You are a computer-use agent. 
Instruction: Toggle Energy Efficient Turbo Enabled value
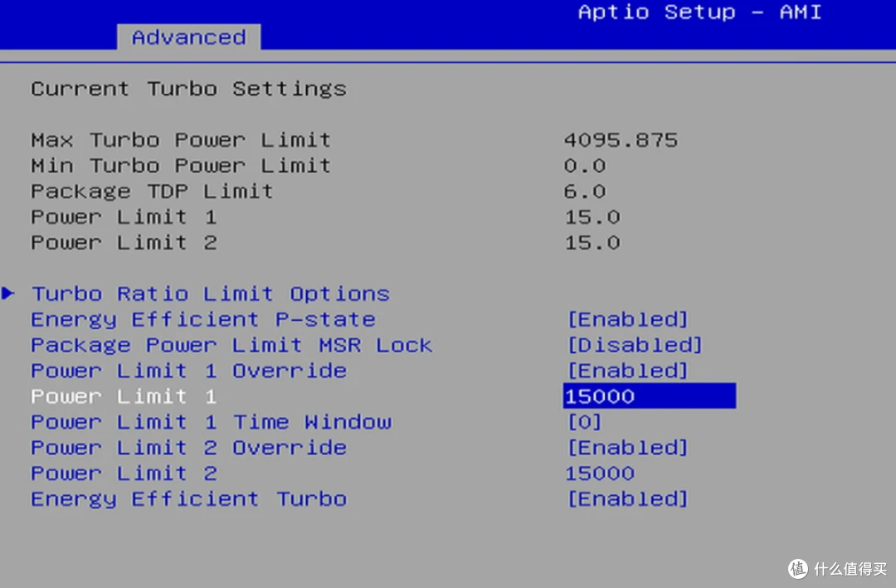pos(627,499)
